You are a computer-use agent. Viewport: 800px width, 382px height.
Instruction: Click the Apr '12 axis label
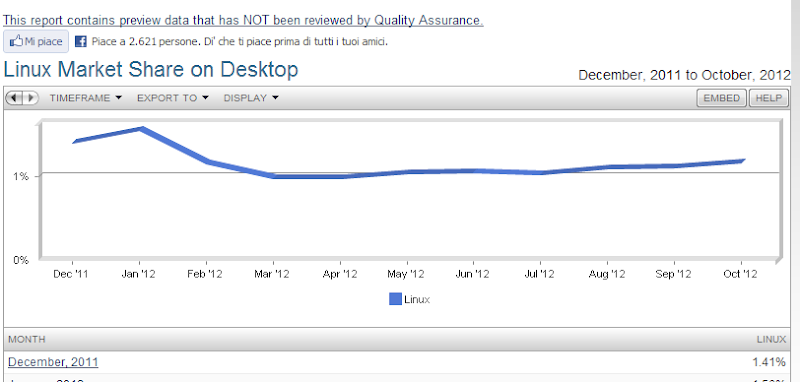[x=340, y=274]
